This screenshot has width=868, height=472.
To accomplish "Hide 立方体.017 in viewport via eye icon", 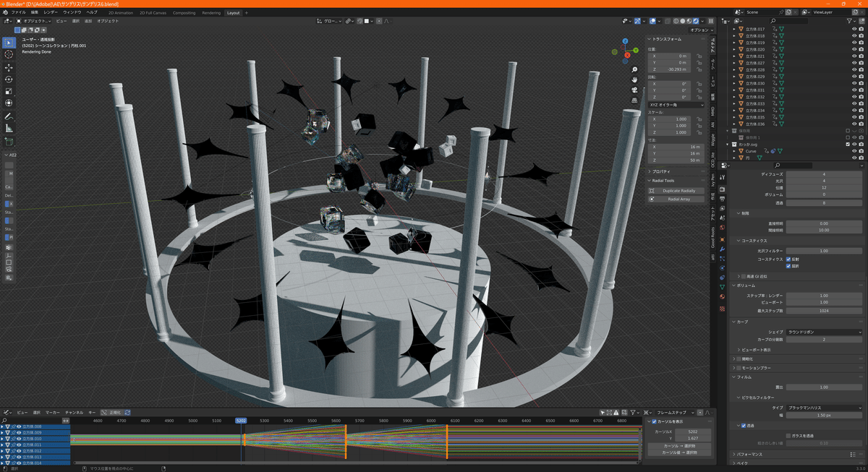I will 855,29.
